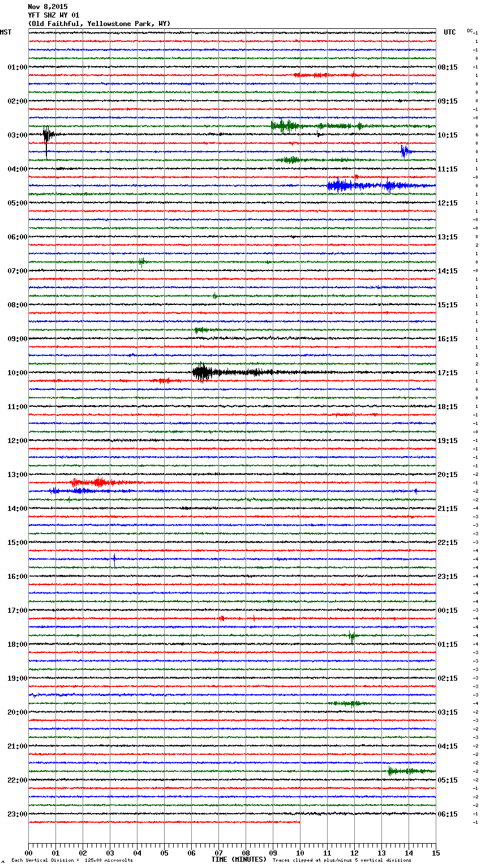This screenshot has width=481, height=868.
Task: Select the '17:00' MST time label
Action: (x=18, y=611)
